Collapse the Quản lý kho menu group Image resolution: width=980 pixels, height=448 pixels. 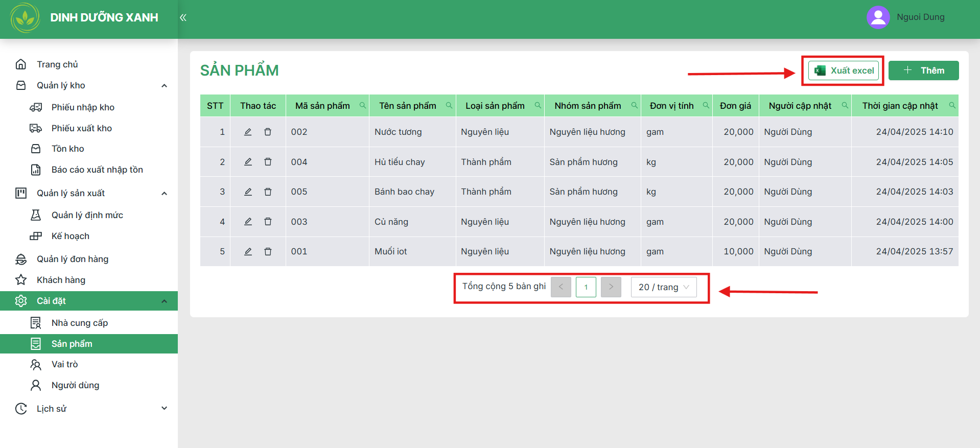tap(164, 85)
